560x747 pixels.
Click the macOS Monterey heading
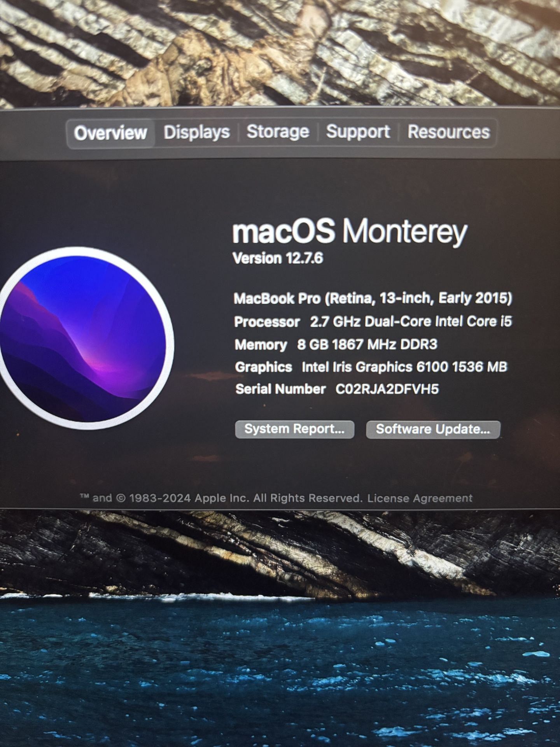point(349,231)
